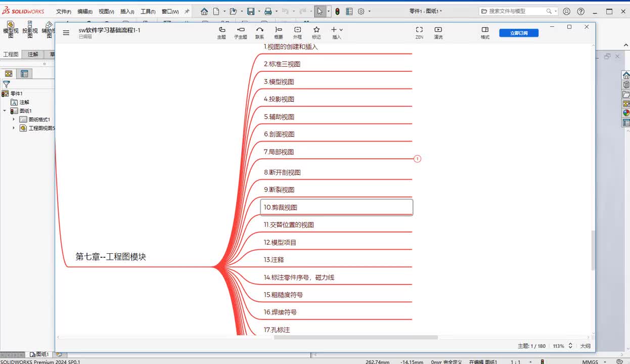Click the 模型视图 tool
Viewport: 630px width, 364px height.
(x=11, y=29)
